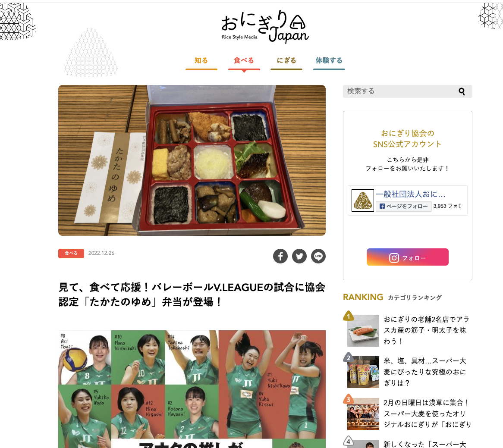Open the Onigiri Japan logo homepage

tap(265, 26)
